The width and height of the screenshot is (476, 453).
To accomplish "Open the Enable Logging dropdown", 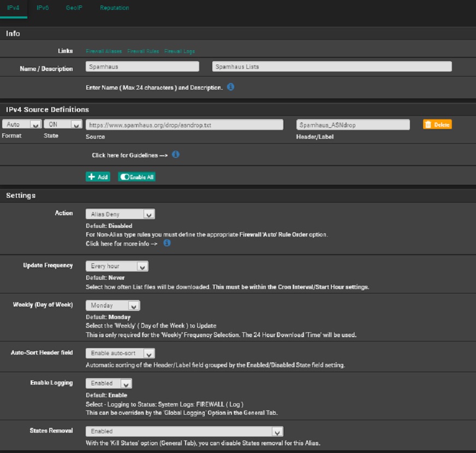I will click(x=109, y=384).
